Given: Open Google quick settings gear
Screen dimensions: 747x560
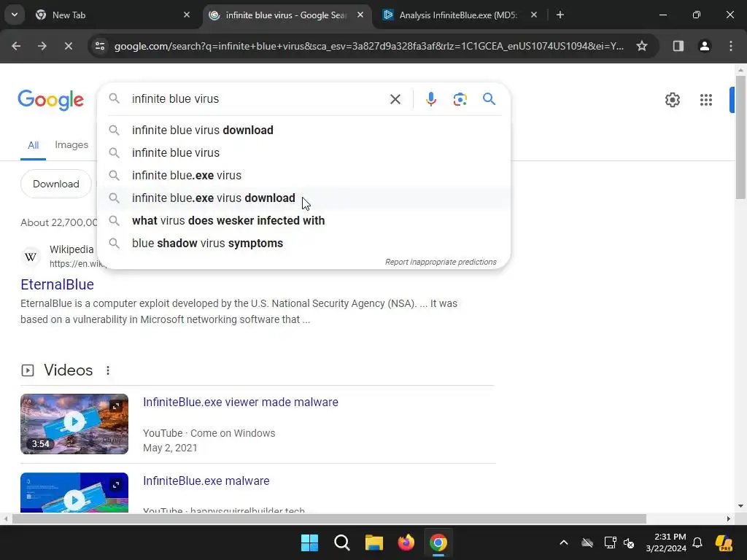Looking at the screenshot, I should coord(673,100).
